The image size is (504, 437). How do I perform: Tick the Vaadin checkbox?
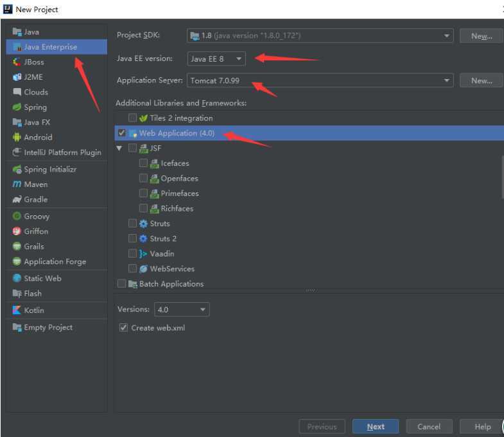[132, 253]
